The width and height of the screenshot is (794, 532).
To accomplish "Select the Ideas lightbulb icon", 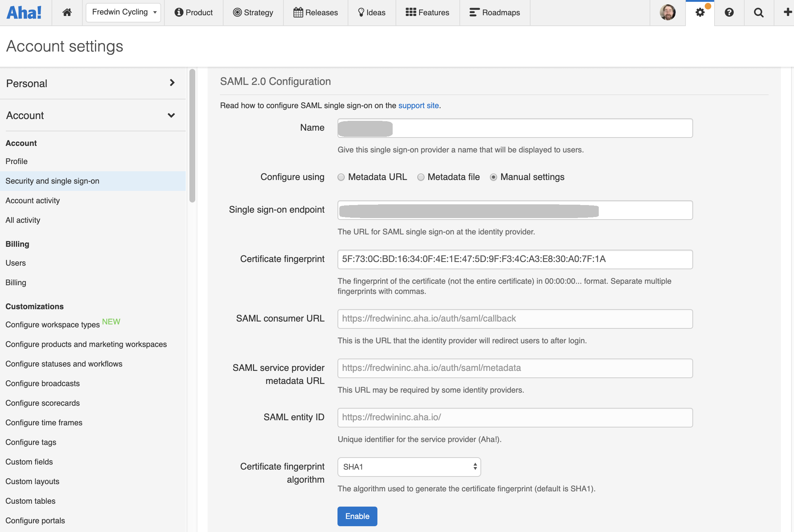I will click(360, 12).
